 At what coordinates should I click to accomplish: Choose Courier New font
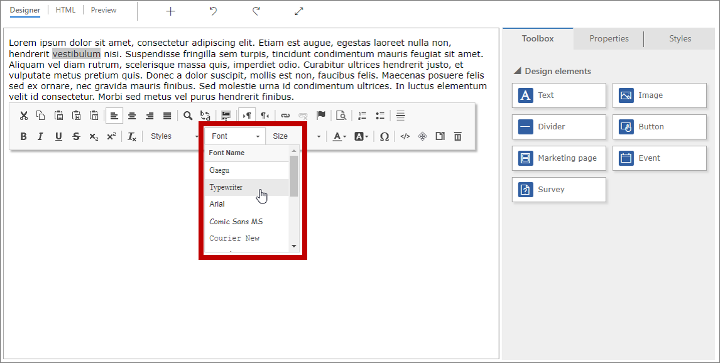pos(247,238)
